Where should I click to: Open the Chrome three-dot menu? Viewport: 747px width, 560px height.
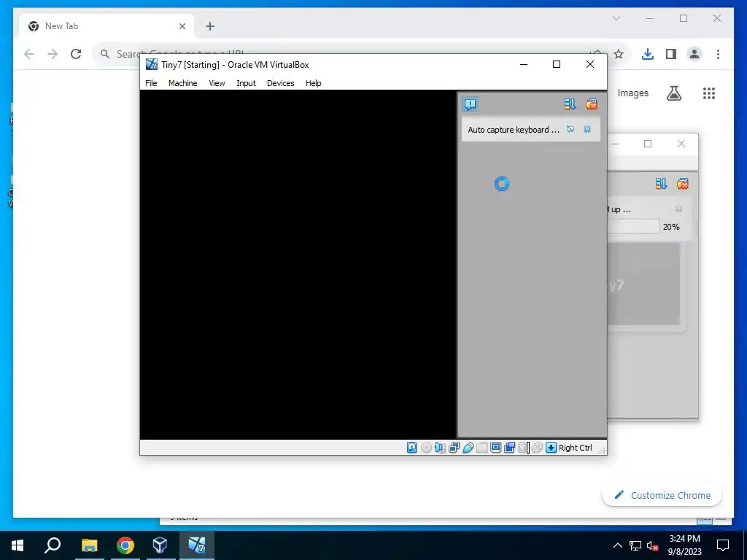point(718,54)
